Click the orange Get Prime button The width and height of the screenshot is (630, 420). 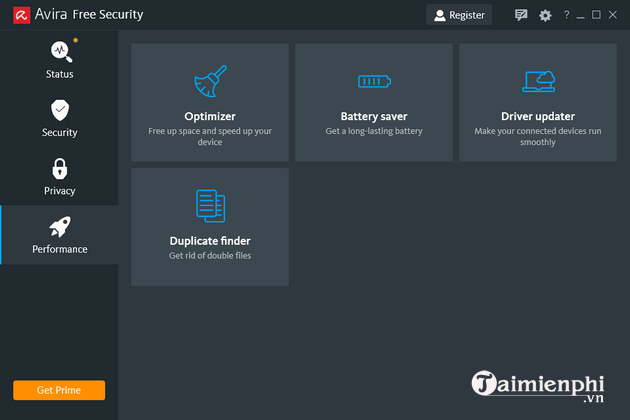click(x=59, y=390)
